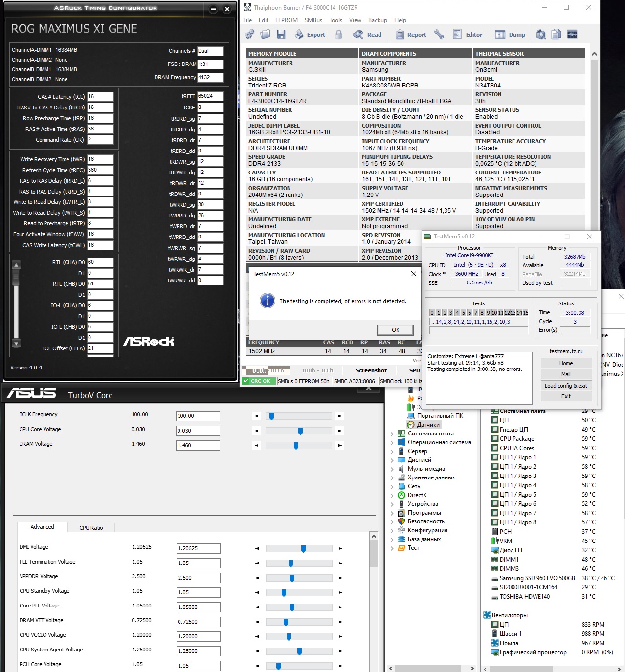Click the Mail button in TestMem5
625x672 pixels.
click(566, 374)
